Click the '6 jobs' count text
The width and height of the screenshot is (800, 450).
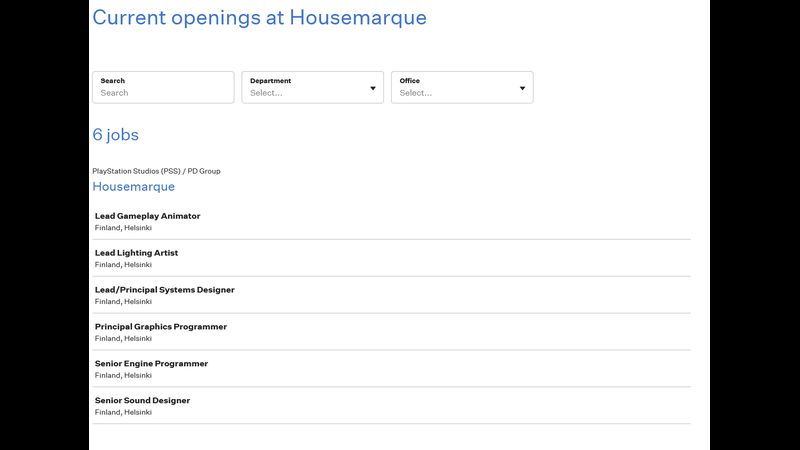click(x=116, y=135)
